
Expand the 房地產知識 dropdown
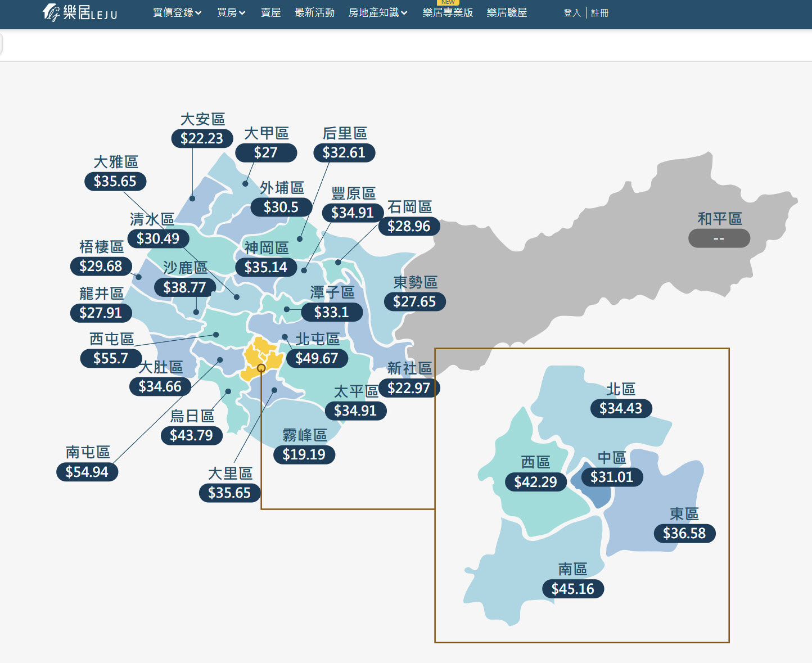pyautogui.click(x=377, y=13)
